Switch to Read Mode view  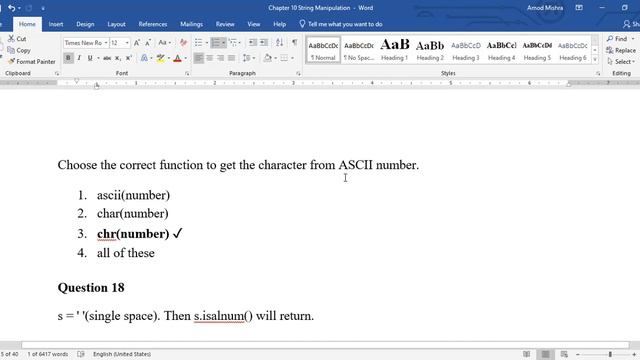527,354
